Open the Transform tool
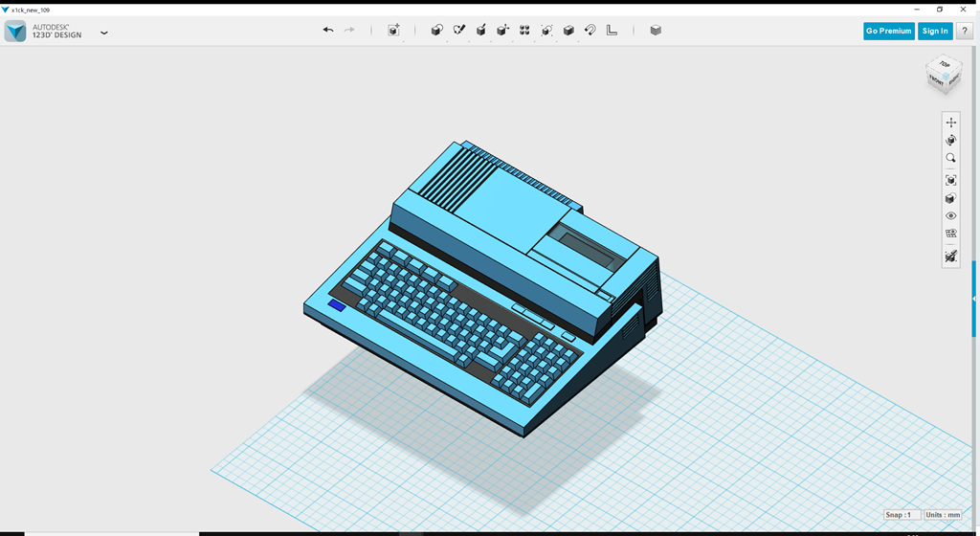This screenshot has width=980, height=536. pos(393,31)
